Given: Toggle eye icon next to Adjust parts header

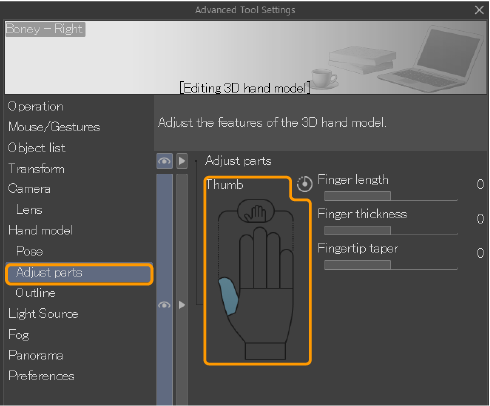Looking at the screenshot, I should click(164, 161).
